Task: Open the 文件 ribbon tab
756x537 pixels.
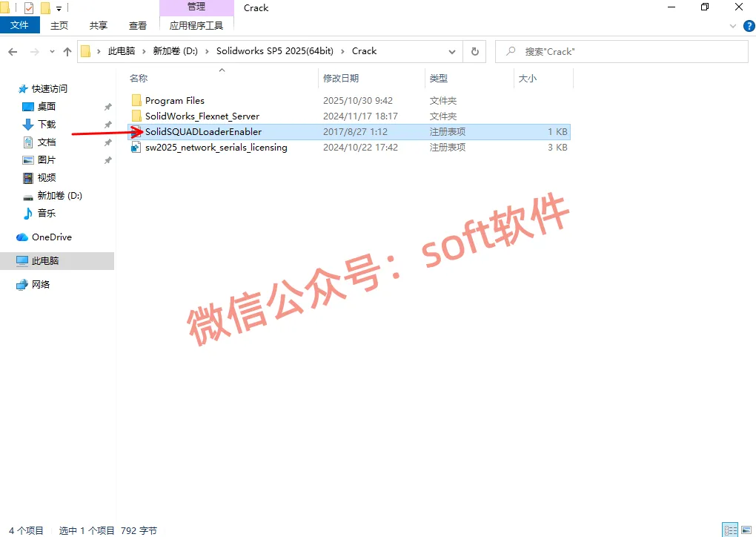Action: 20,25
